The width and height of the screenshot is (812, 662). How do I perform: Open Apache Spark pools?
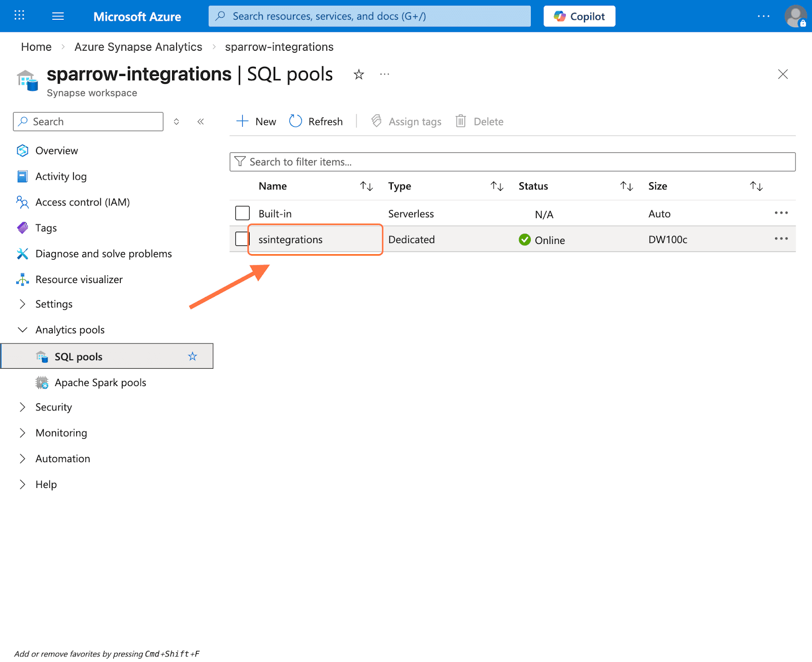100,382
